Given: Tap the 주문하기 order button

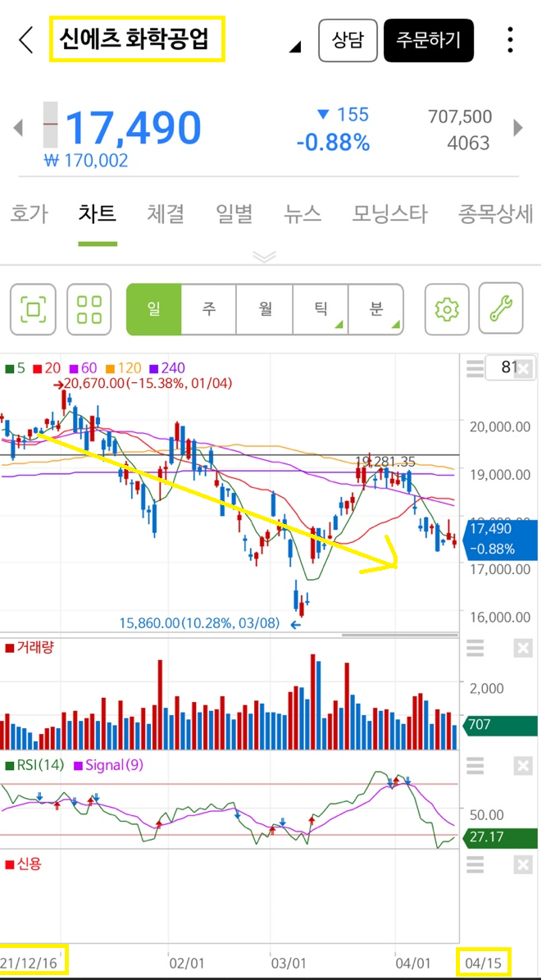Looking at the screenshot, I should click(x=429, y=40).
